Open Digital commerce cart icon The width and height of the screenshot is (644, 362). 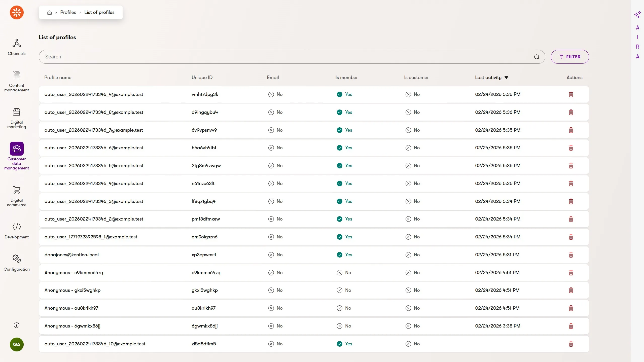coord(17,196)
